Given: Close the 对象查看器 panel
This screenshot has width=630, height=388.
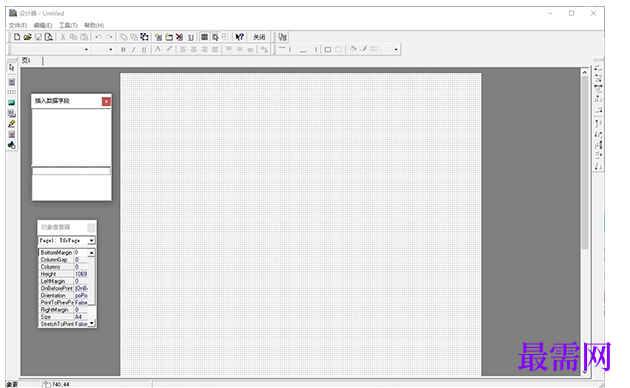Looking at the screenshot, I should point(91,228).
